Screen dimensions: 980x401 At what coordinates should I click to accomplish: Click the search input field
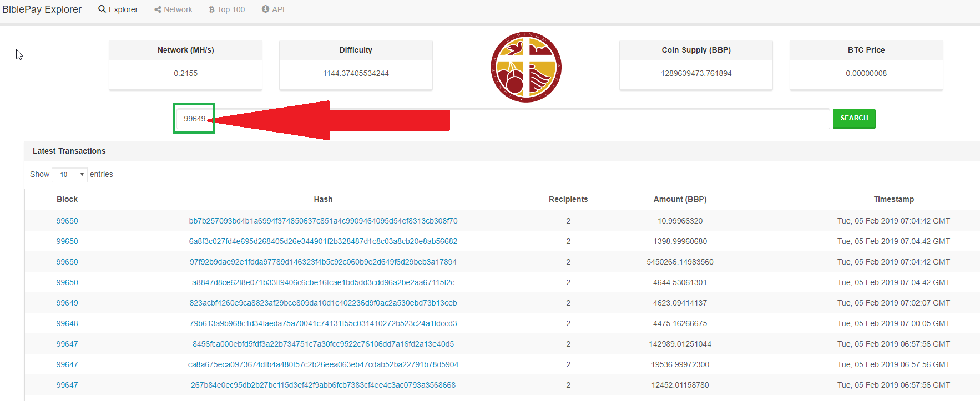[502, 119]
